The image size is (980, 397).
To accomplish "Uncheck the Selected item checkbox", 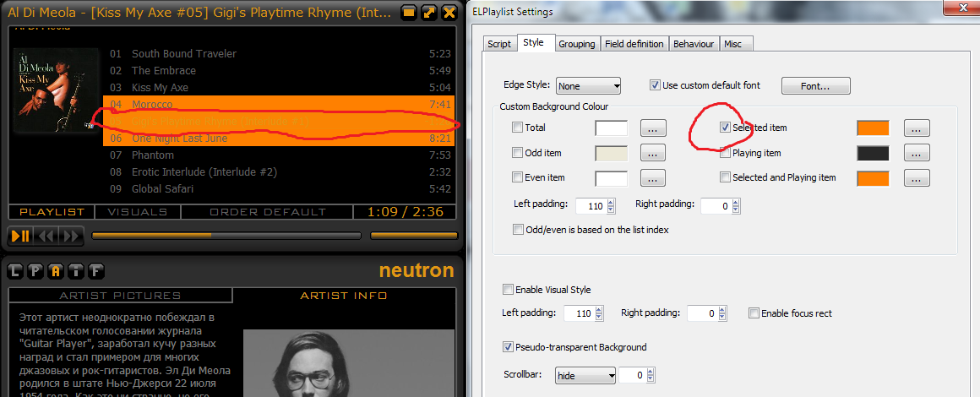I will point(725,128).
